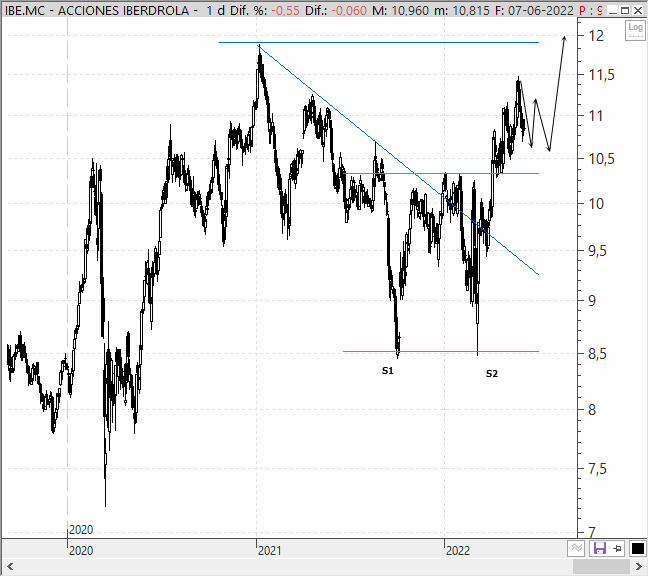The height and width of the screenshot is (577, 649).
Task: Click the 11,5 price axis label
Action: tap(602, 75)
